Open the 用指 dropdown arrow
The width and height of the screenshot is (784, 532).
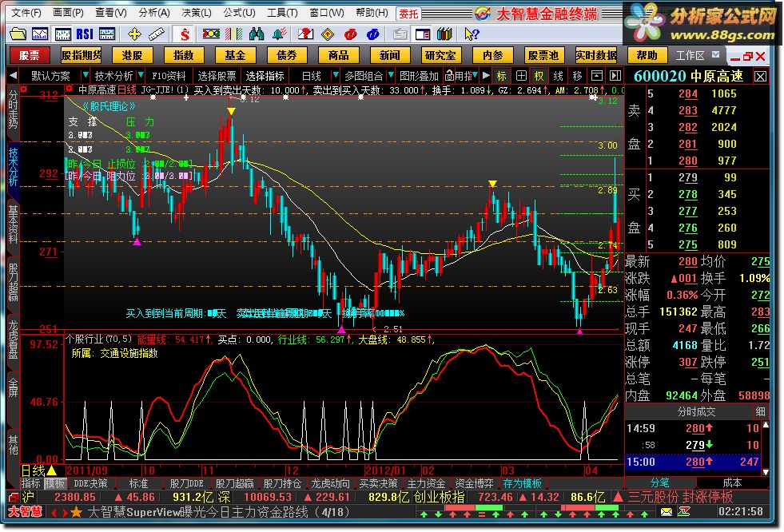[x=476, y=75]
